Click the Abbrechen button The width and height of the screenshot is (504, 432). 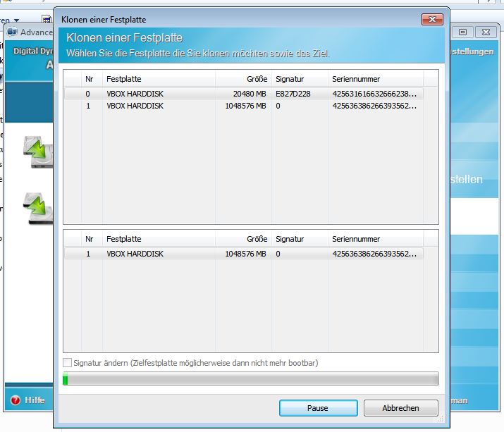click(400, 408)
